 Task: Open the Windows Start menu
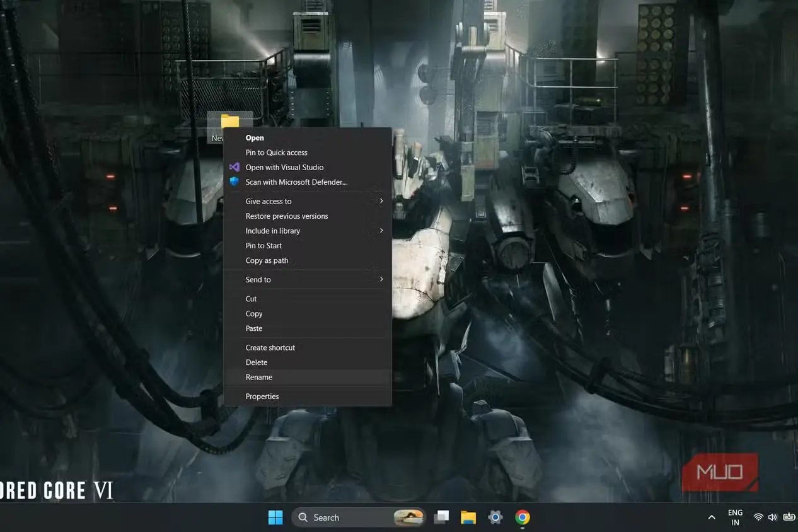(275, 518)
